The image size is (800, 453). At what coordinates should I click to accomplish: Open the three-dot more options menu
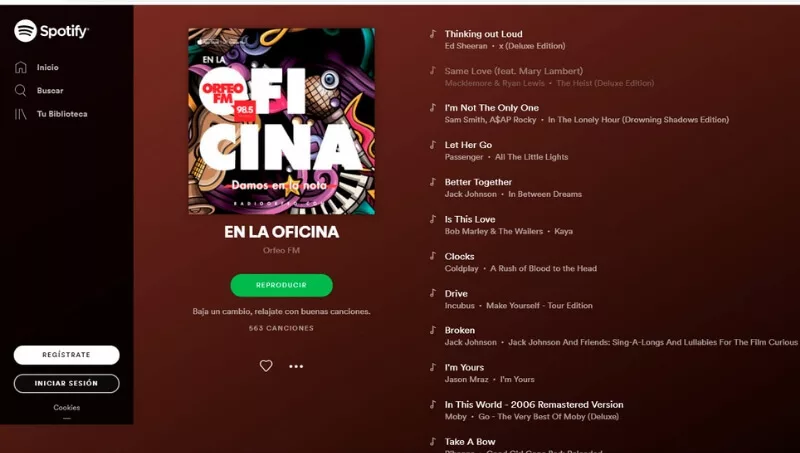pyautogui.click(x=296, y=366)
